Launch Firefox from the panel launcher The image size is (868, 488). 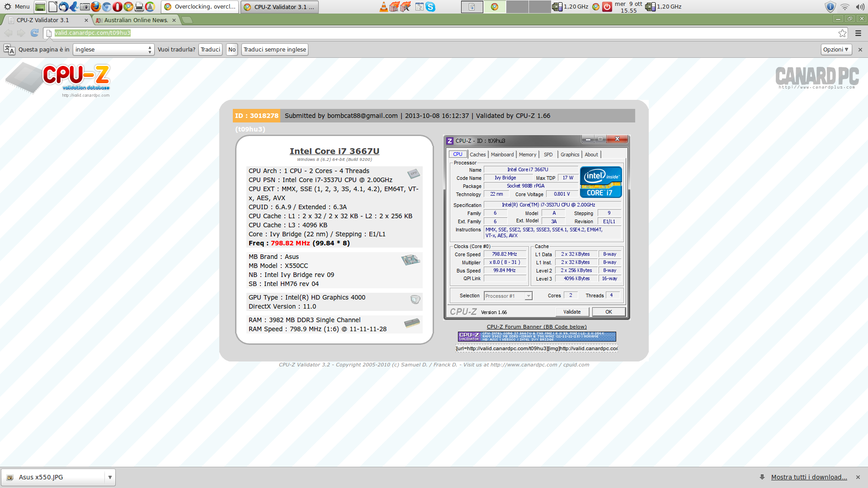(x=95, y=7)
